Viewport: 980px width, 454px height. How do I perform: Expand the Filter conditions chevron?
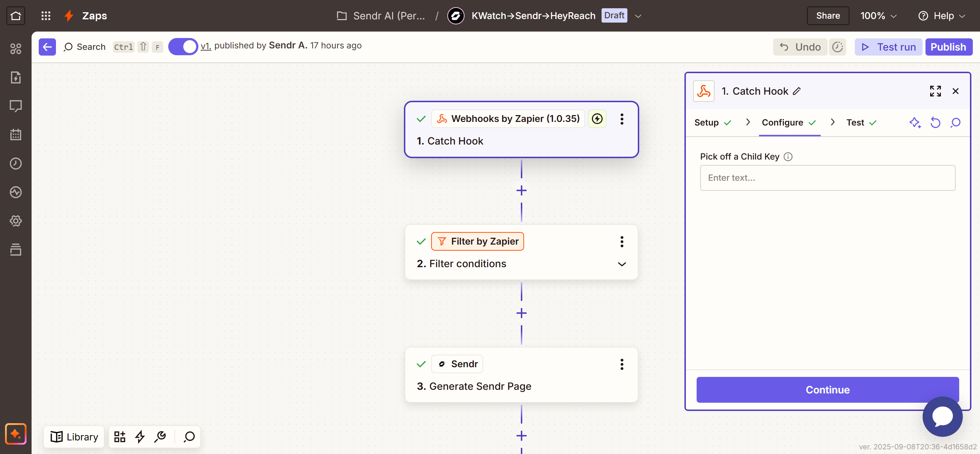pyautogui.click(x=622, y=264)
